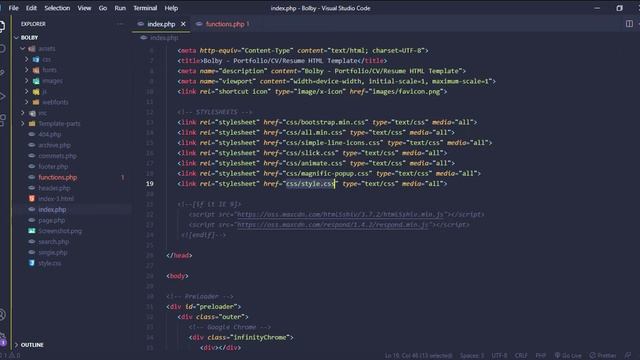The image size is (640, 360).
Task: Open the Terminal menu
Action: point(145,8)
